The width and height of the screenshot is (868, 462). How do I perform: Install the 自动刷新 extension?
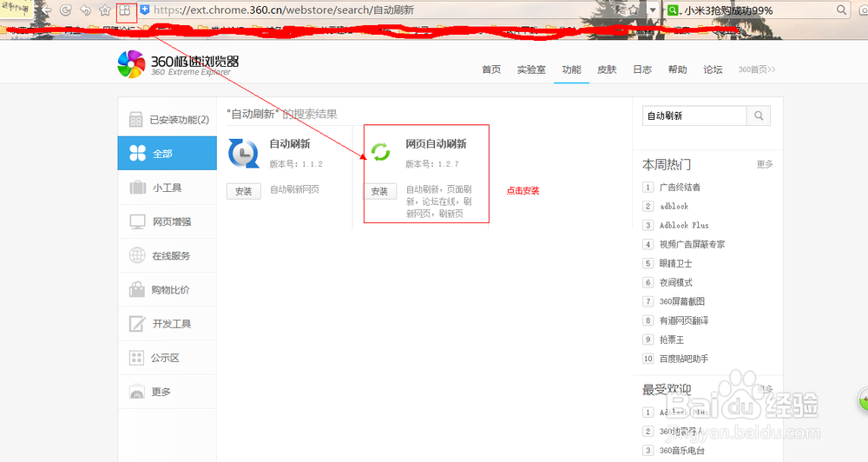click(x=244, y=191)
